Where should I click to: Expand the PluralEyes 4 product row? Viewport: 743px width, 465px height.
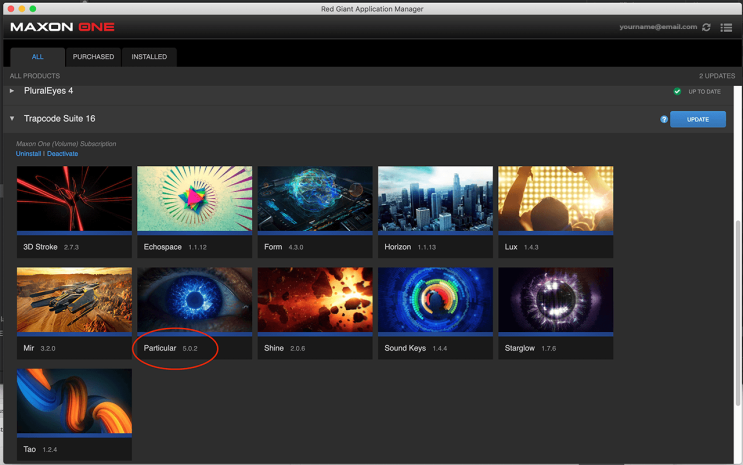click(13, 91)
